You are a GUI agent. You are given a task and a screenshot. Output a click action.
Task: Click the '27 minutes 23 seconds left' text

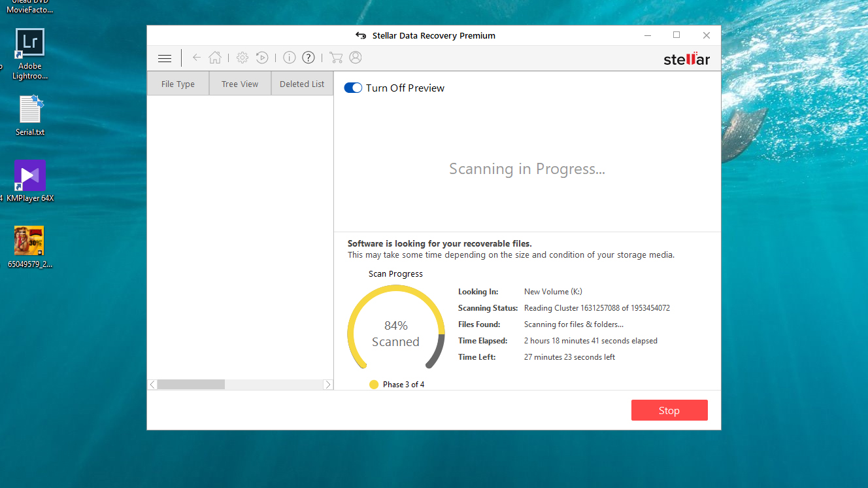570,357
